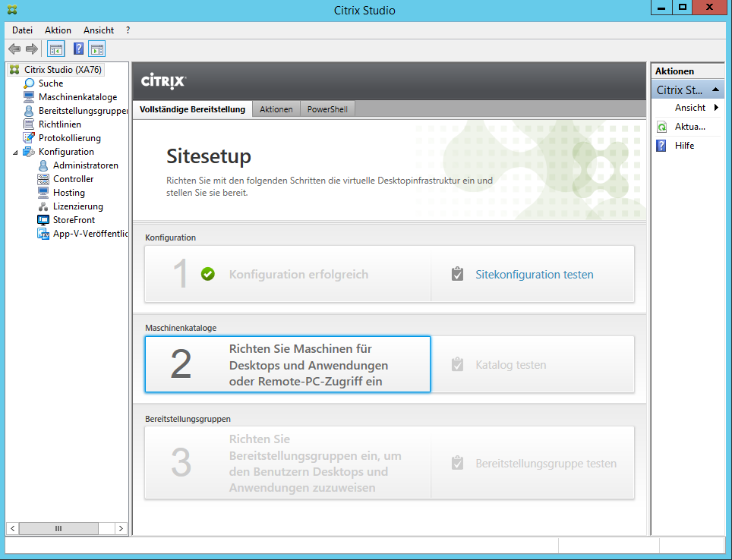Image resolution: width=732 pixels, height=560 pixels.
Task: Click the Maschinenkataloge monitor icon
Action: coord(29,96)
